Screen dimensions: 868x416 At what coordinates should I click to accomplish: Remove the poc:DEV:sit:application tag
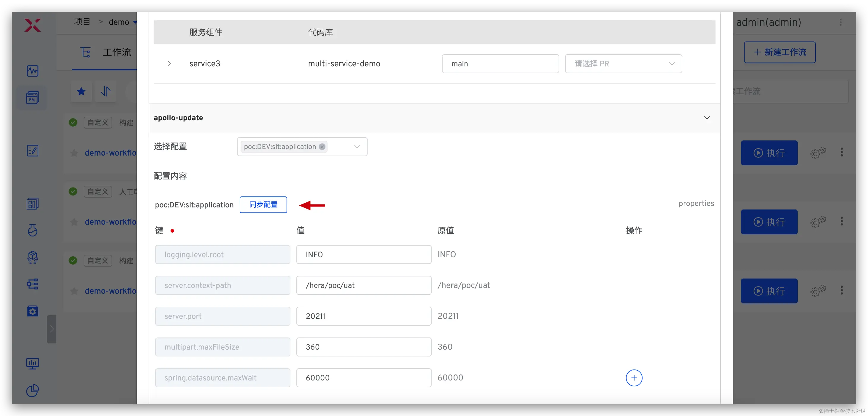[322, 147]
